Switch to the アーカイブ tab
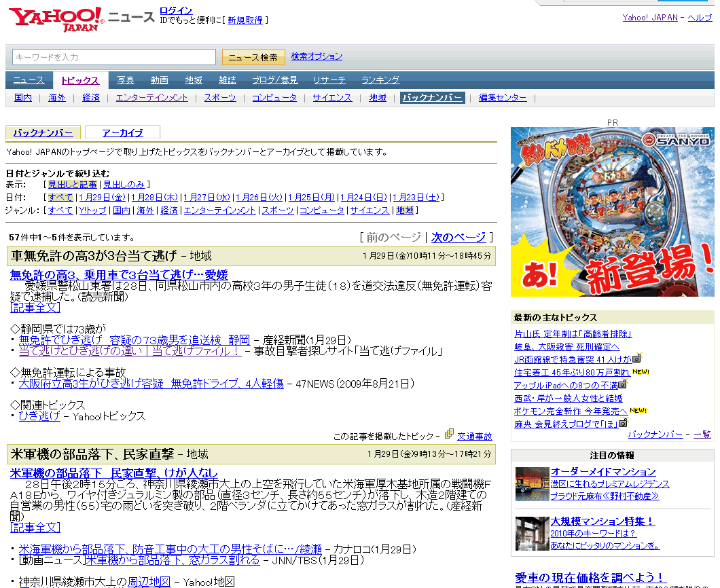Screen dimensions: 720x588 (122, 132)
